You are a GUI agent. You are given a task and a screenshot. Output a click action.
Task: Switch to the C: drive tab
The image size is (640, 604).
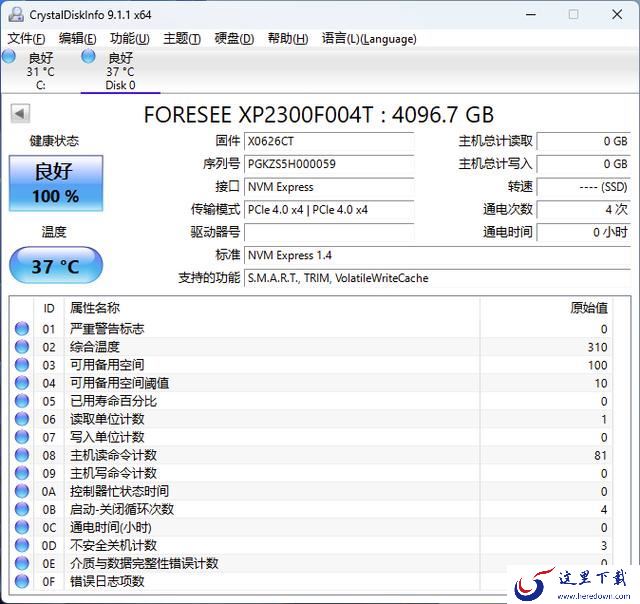coord(40,71)
